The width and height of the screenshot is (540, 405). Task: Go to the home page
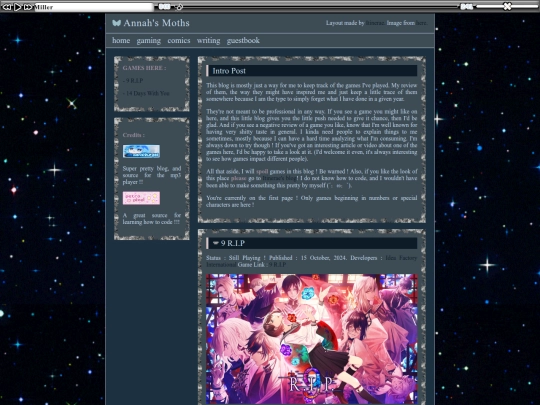pyautogui.click(x=121, y=40)
